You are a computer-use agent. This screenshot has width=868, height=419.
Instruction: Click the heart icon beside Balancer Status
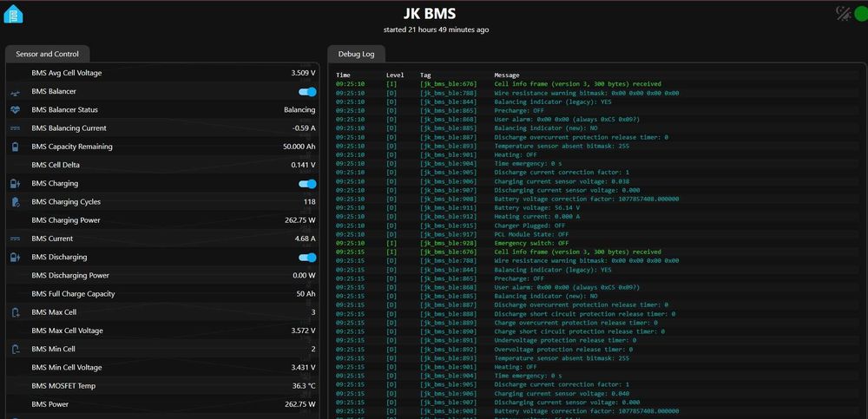pyautogui.click(x=16, y=110)
